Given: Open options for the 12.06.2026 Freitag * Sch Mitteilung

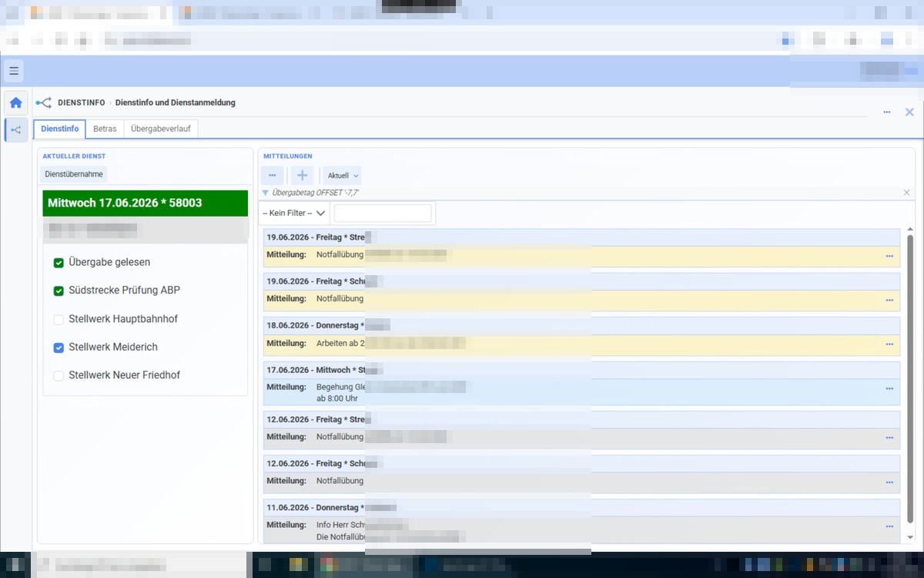Looking at the screenshot, I should click(x=889, y=482).
